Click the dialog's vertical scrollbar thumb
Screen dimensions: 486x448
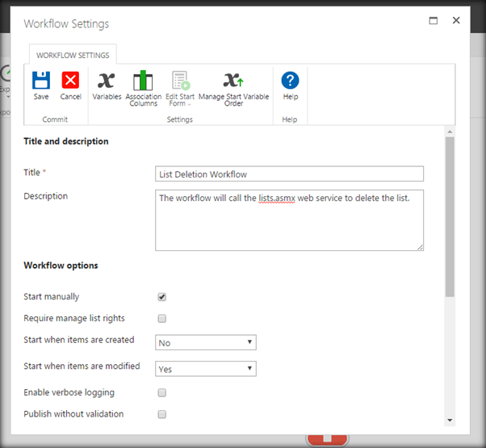click(x=450, y=218)
